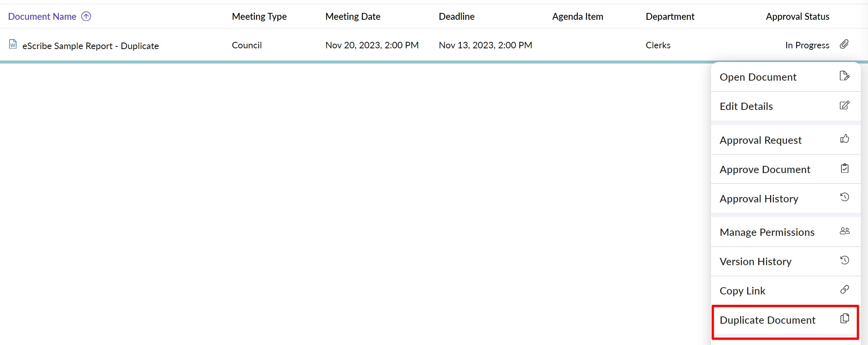The width and height of the screenshot is (868, 345).
Task: Click the Manage Permissions people icon
Action: [844, 231]
